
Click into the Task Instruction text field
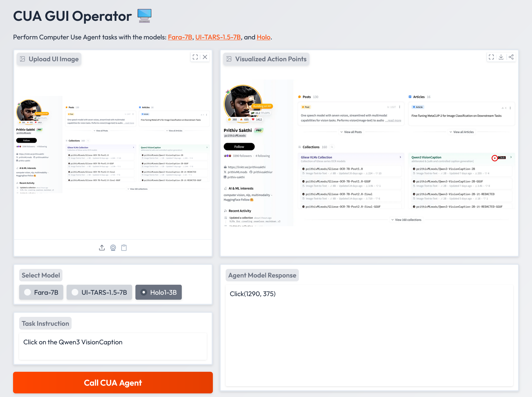[x=113, y=346]
